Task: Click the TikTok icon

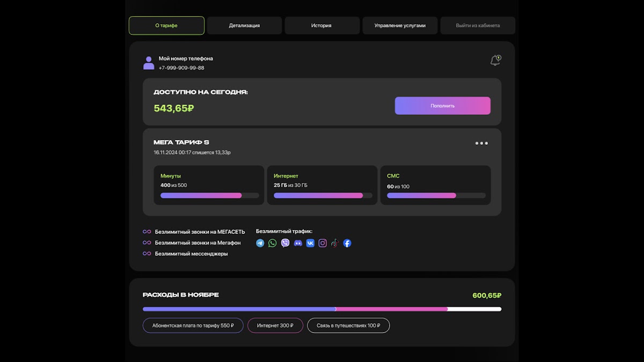Action: [x=335, y=243]
